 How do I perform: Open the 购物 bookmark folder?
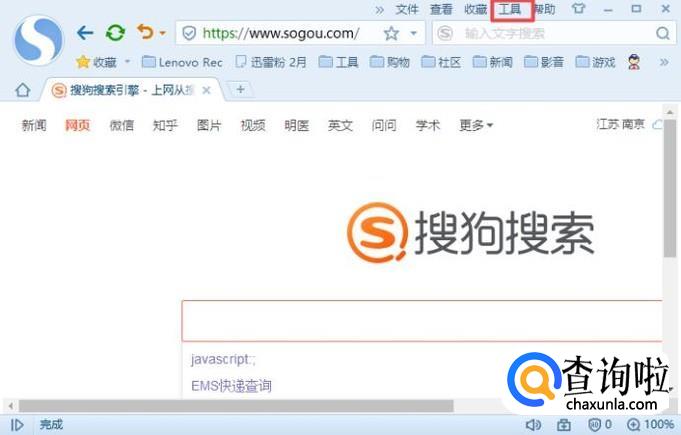(390, 63)
